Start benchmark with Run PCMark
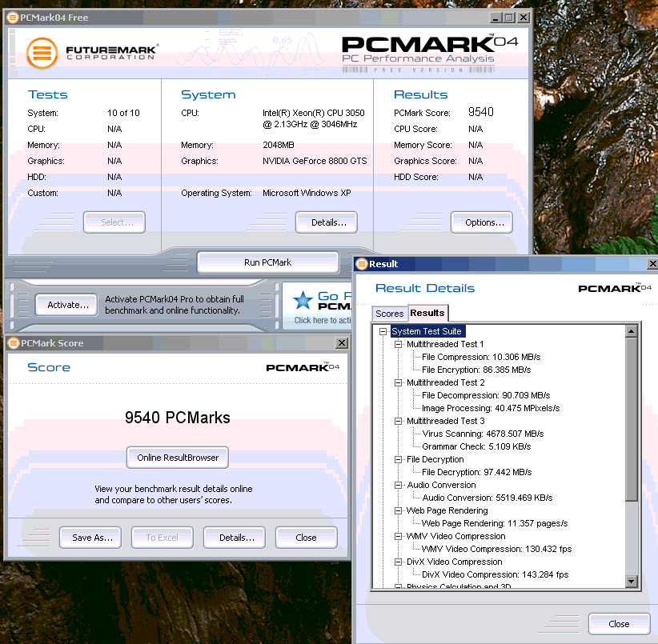658x644 pixels. pos(267,262)
